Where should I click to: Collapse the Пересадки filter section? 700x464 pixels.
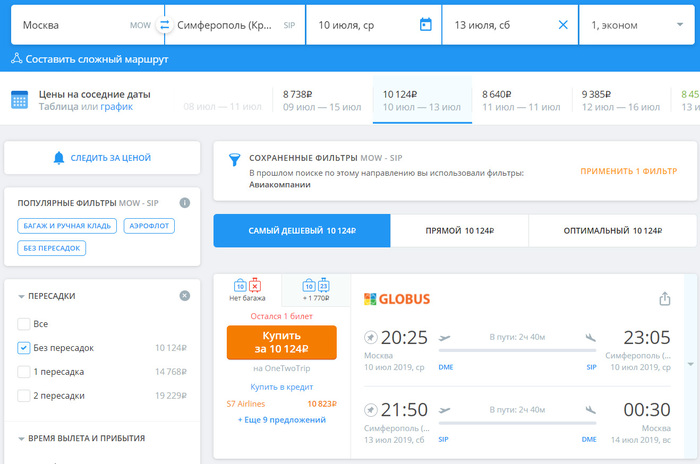click(23, 296)
